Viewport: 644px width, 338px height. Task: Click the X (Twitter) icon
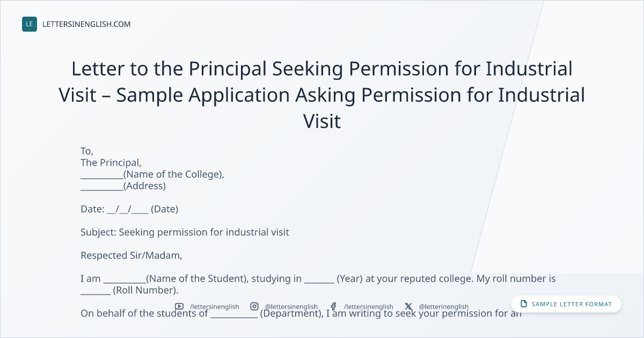tap(408, 306)
